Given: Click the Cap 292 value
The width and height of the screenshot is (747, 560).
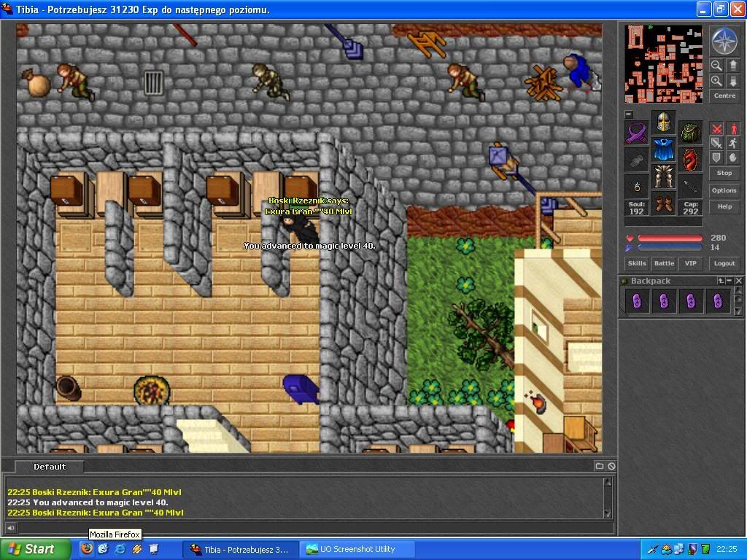Looking at the screenshot, I should point(691,208).
